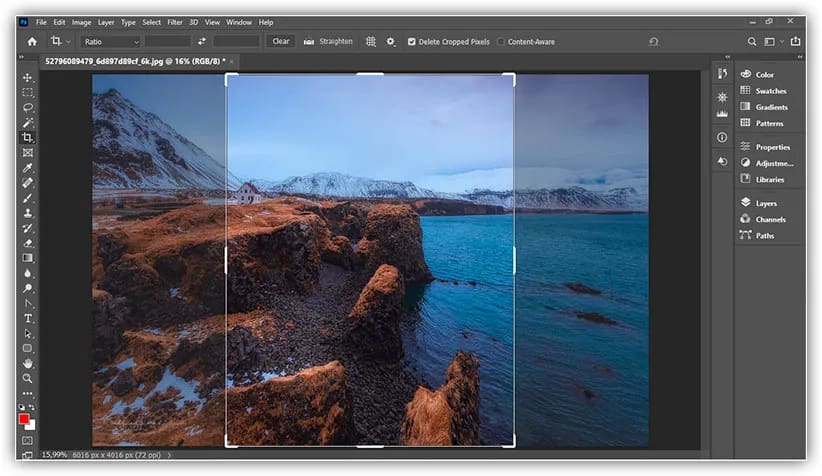
Task: Open the Image menu
Action: (x=81, y=23)
